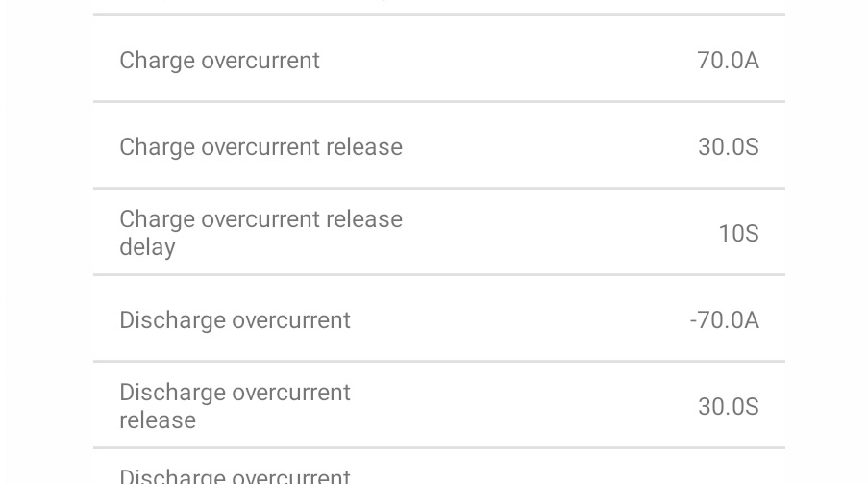Open the Charge overcurrent release delay setting
The image size is (868, 484).
click(x=438, y=233)
